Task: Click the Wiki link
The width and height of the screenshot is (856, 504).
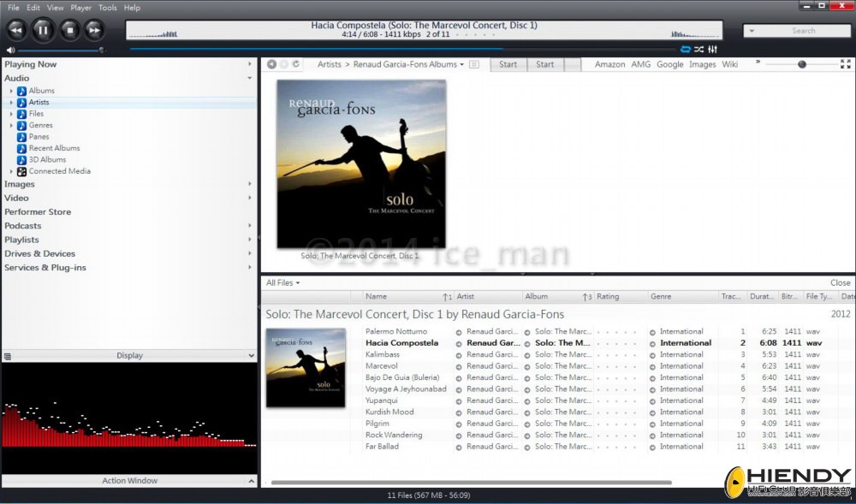Action: pos(729,64)
